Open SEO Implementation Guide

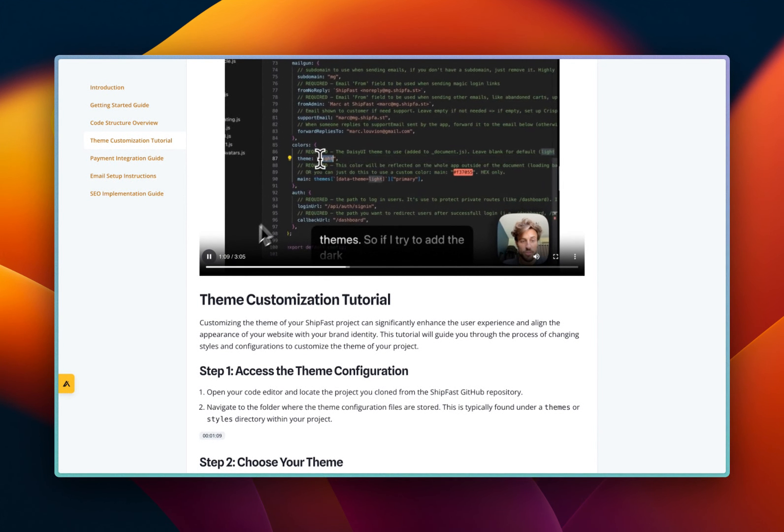coord(127,194)
